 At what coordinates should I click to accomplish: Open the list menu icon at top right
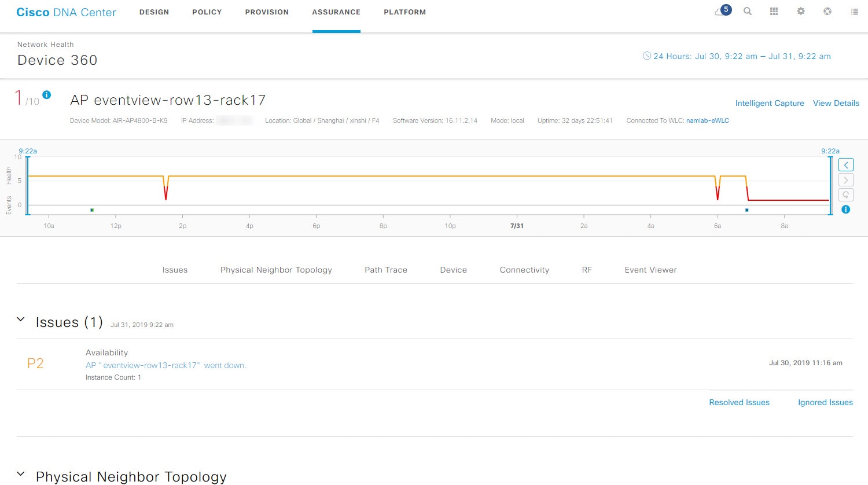[854, 12]
